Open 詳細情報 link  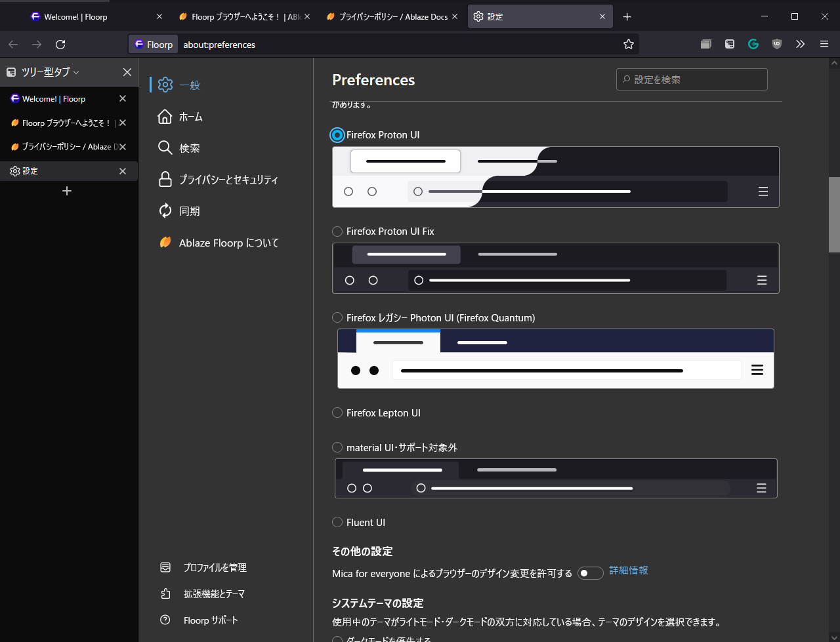coord(629,571)
